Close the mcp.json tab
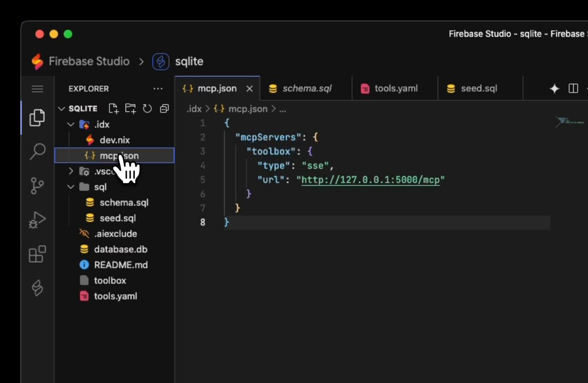Viewport: 588px width, 383px height. 249,89
